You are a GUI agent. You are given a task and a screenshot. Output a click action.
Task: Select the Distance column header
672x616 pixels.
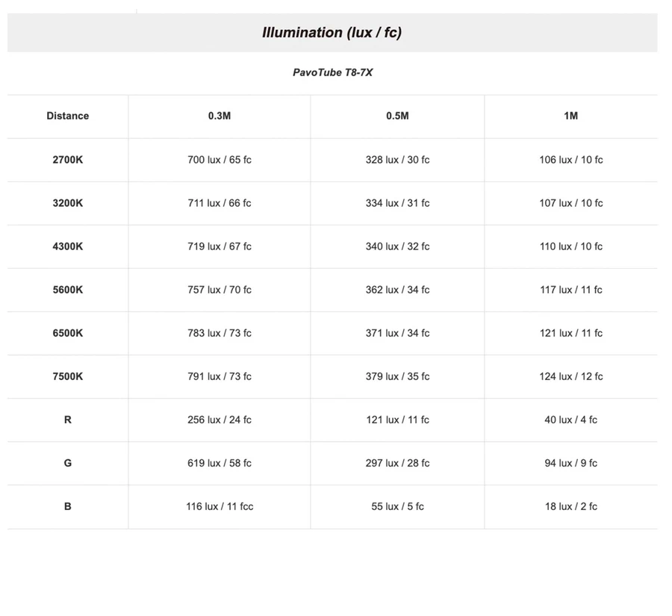tap(67, 116)
